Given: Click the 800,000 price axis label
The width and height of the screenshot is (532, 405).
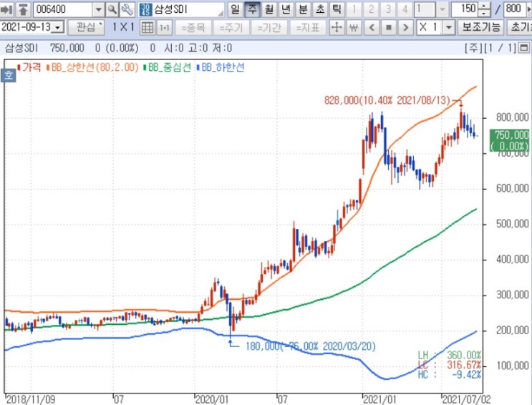Looking at the screenshot, I should (513, 117).
